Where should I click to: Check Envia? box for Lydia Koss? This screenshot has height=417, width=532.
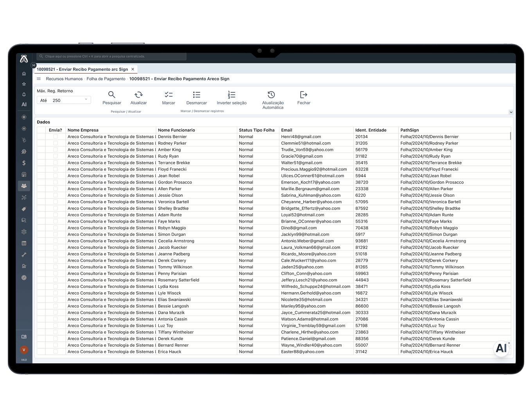pyautogui.click(x=56, y=286)
